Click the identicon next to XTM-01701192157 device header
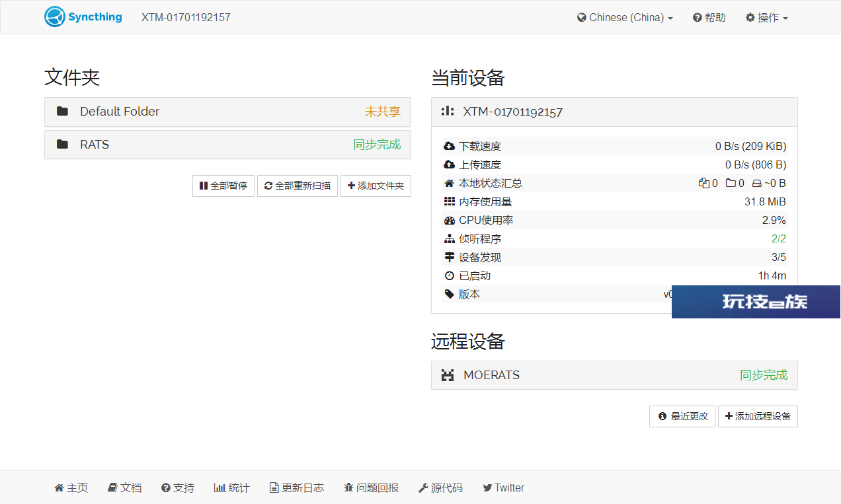Image resolution: width=841 pixels, height=504 pixels. [448, 112]
